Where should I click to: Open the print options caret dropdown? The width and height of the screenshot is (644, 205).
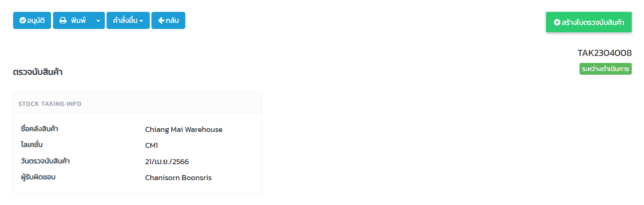[x=98, y=20]
